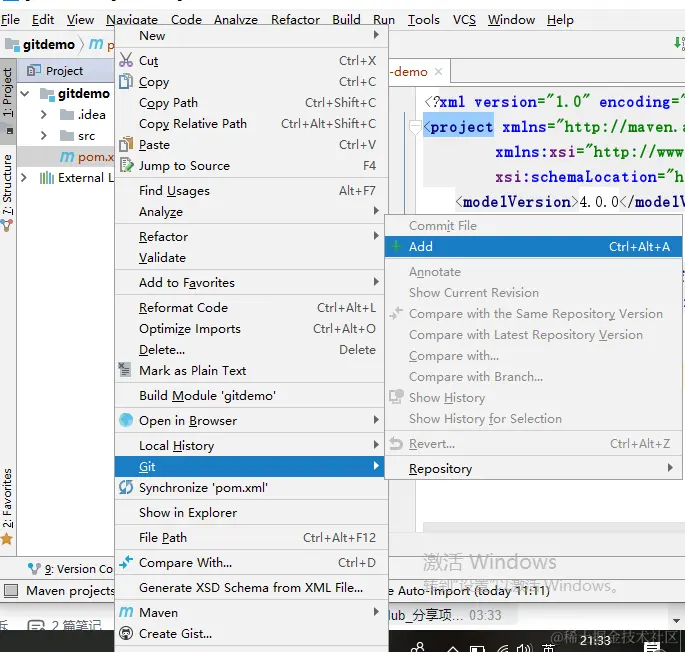Open the Tools menu in menu bar
Screen dimensions: 685x652
423,20
